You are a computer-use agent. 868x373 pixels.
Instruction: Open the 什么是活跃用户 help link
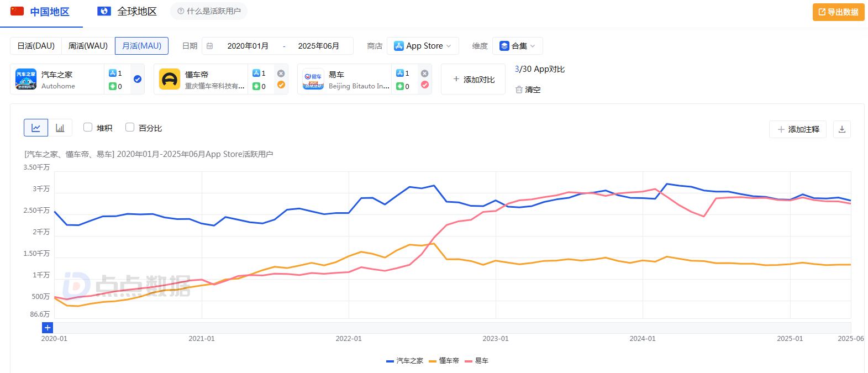click(209, 11)
